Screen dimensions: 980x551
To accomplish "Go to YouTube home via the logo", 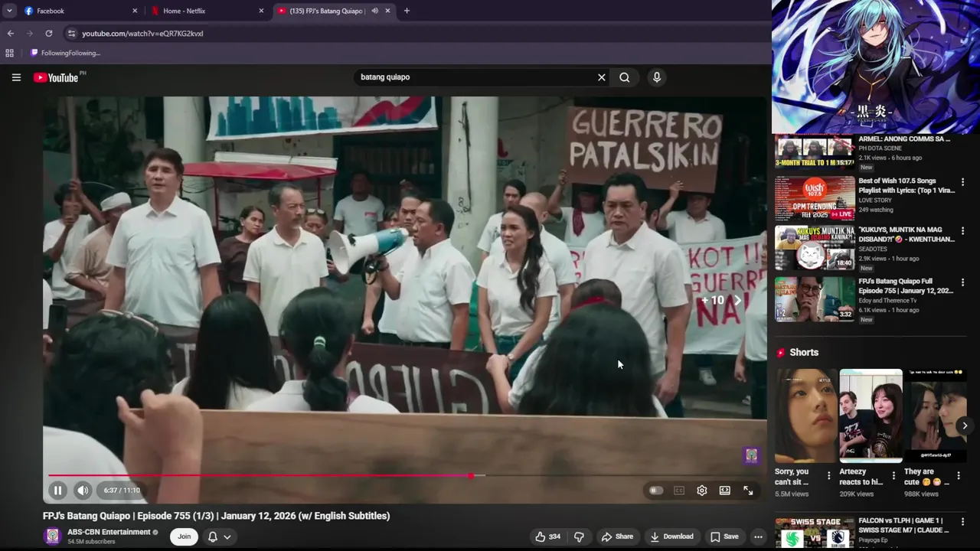I will tap(56, 77).
